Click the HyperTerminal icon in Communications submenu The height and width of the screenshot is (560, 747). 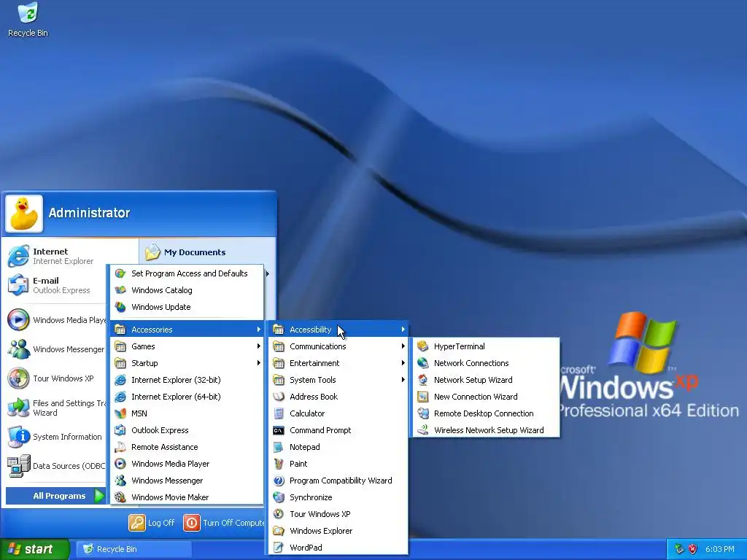pyautogui.click(x=422, y=346)
